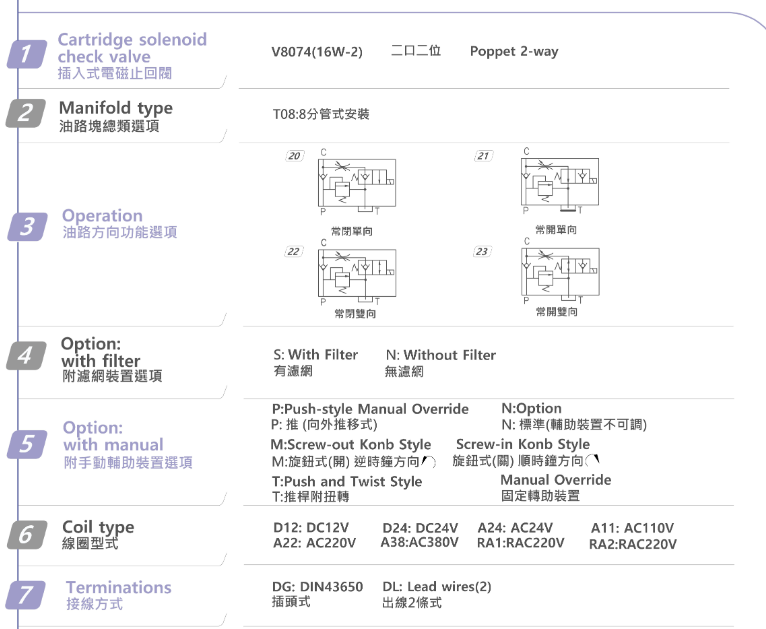The width and height of the screenshot is (766, 629).
Task: Select hydraulic schematic diagram 21
Action: click(560, 181)
